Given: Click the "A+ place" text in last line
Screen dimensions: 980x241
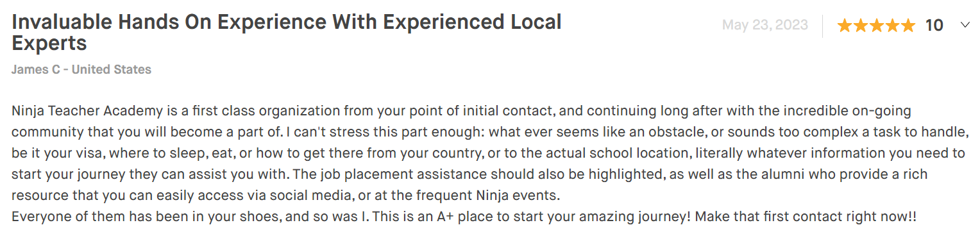Looking at the screenshot, I should [x=466, y=217].
